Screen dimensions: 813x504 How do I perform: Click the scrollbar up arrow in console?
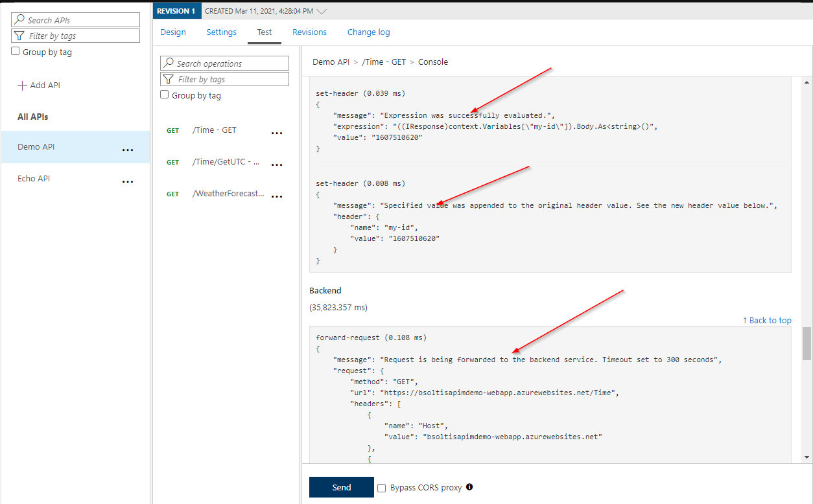807,82
